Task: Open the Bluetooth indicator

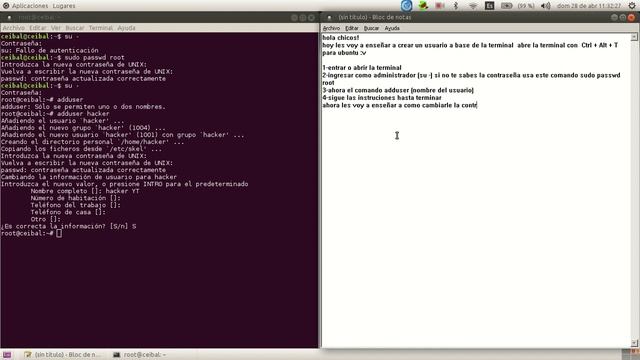Action: (456, 6)
